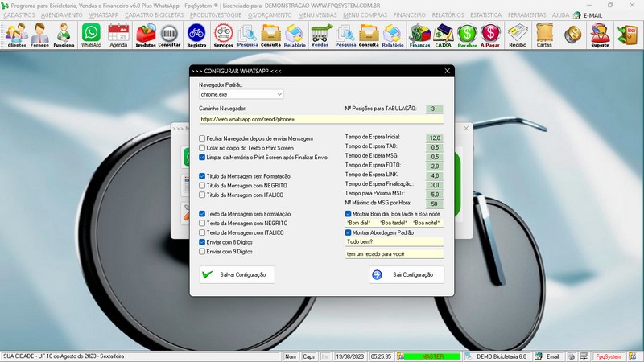Click the Recibo toolbar icon
644x362 pixels.
(518, 35)
